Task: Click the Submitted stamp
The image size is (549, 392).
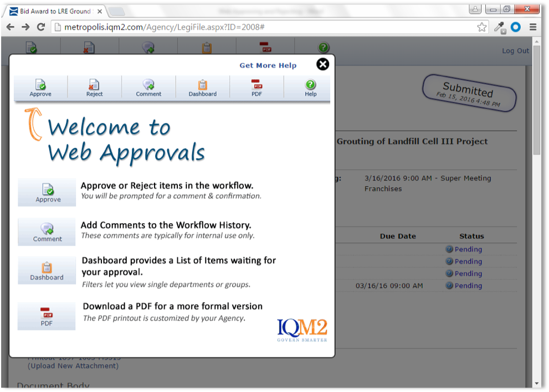Action: pyautogui.click(x=469, y=93)
